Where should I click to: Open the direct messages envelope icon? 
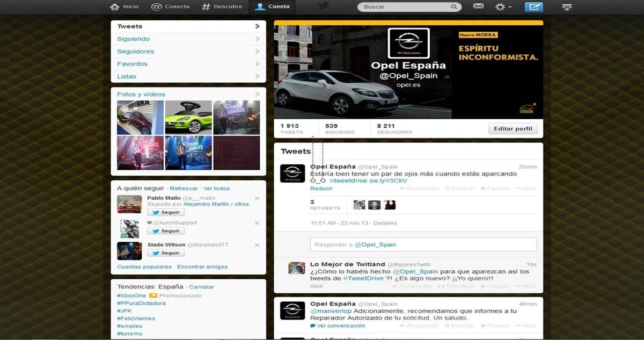(478, 6)
